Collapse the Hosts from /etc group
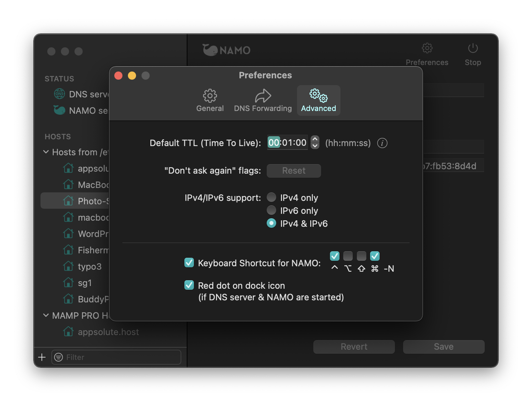The width and height of the screenshot is (532, 412). pyautogui.click(x=46, y=152)
